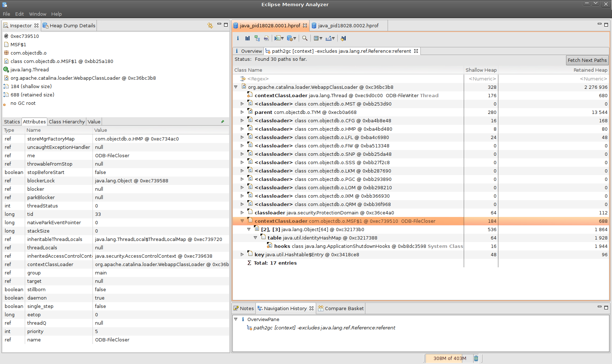Collapse table java.util.IdentityHashMap row
Image resolution: width=612 pixels, height=364 pixels.
(x=255, y=238)
